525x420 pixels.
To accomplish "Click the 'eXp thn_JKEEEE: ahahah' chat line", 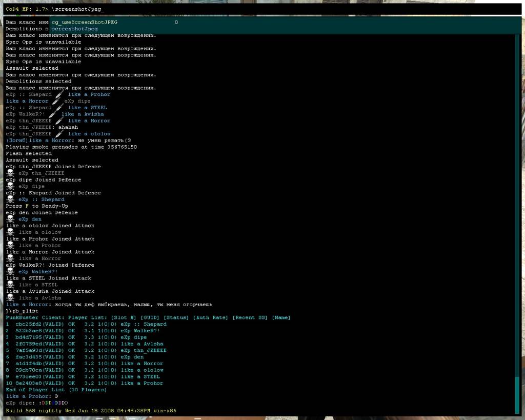I will (x=42, y=127).
